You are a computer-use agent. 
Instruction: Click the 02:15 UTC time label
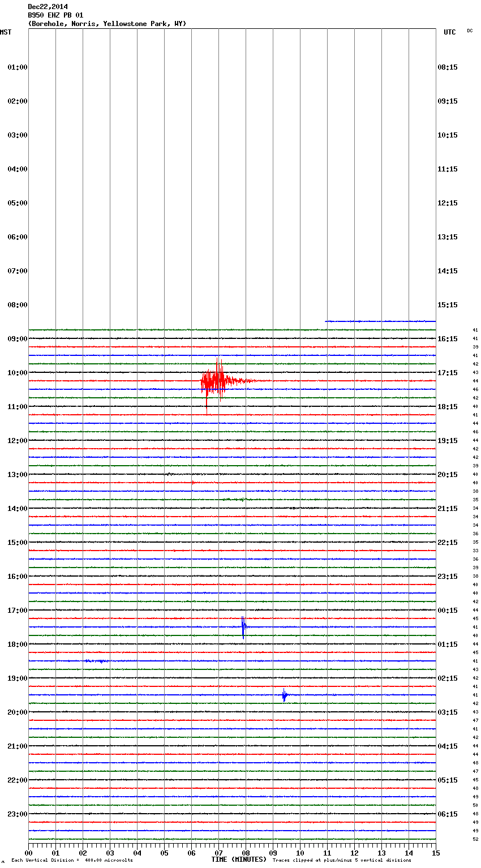point(448,678)
